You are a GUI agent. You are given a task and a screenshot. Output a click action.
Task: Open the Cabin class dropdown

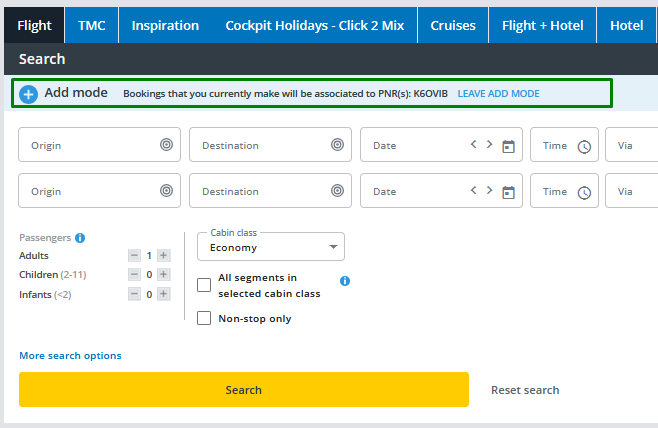[x=271, y=247]
